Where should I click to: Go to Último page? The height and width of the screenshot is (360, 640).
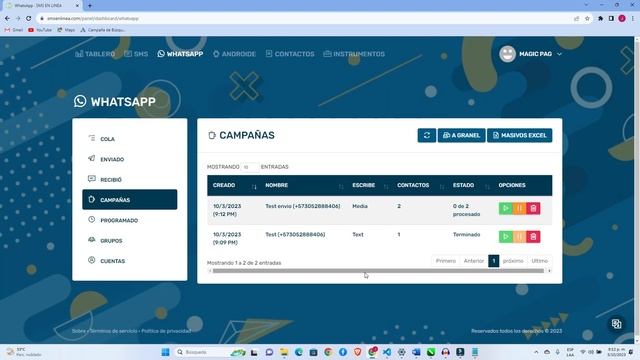click(540, 261)
